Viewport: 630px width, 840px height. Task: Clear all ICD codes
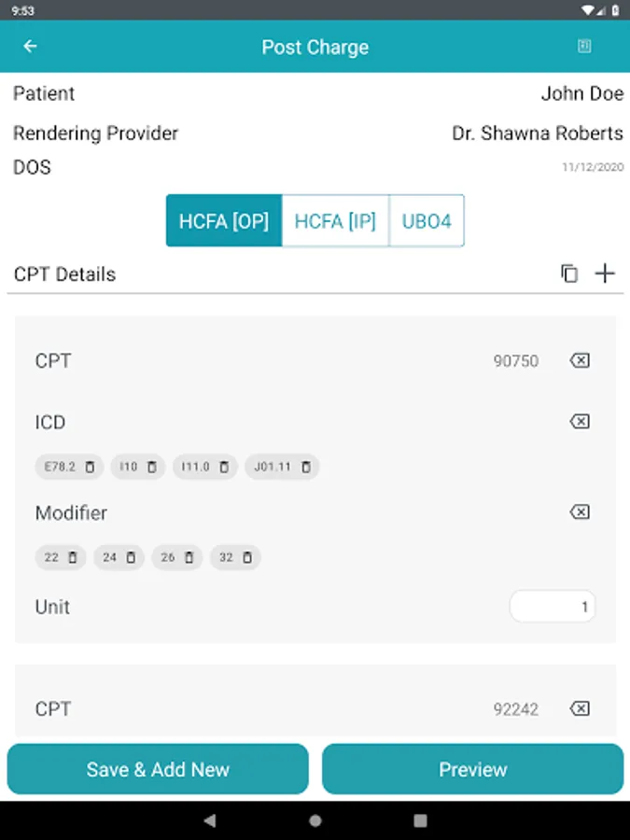[580, 422]
